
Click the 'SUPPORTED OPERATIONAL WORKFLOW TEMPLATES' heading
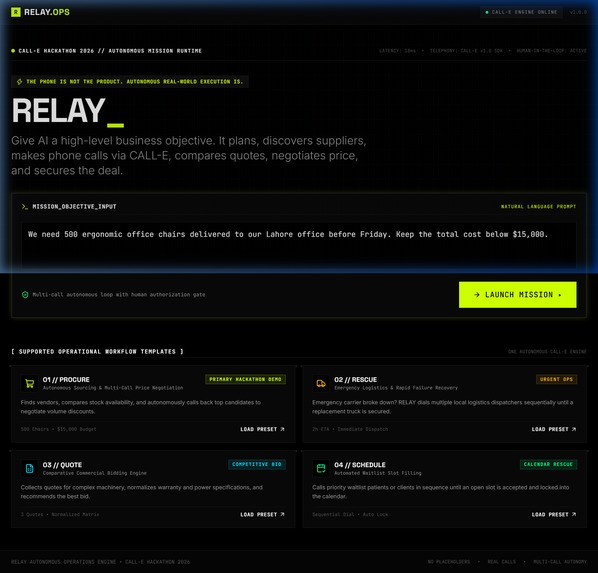point(97,351)
